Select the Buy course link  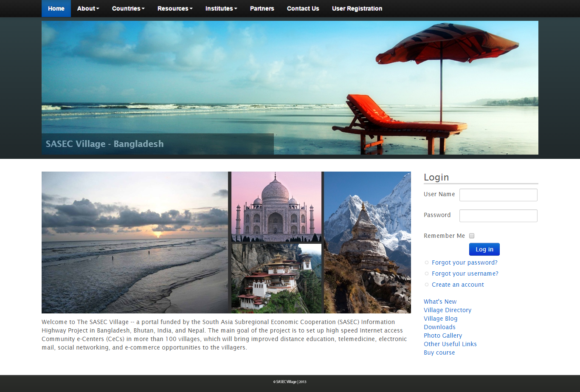coord(439,353)
